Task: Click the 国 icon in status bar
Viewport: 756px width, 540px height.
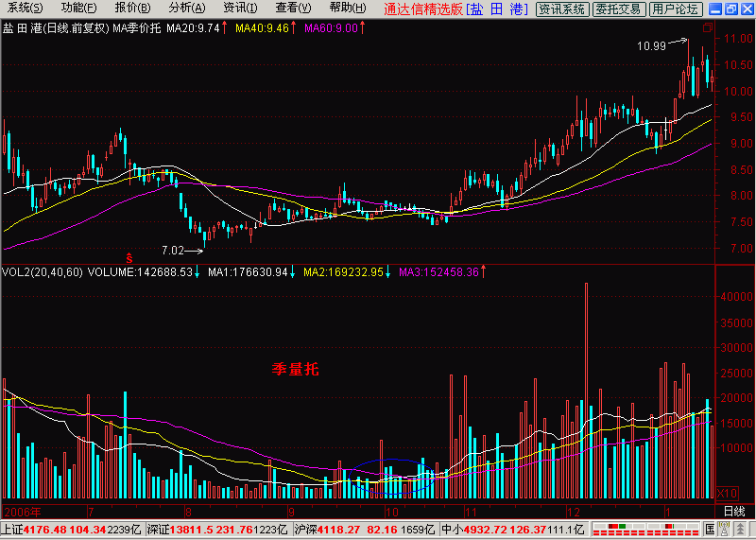Action: pyautogui.click(x=711, y=528)
